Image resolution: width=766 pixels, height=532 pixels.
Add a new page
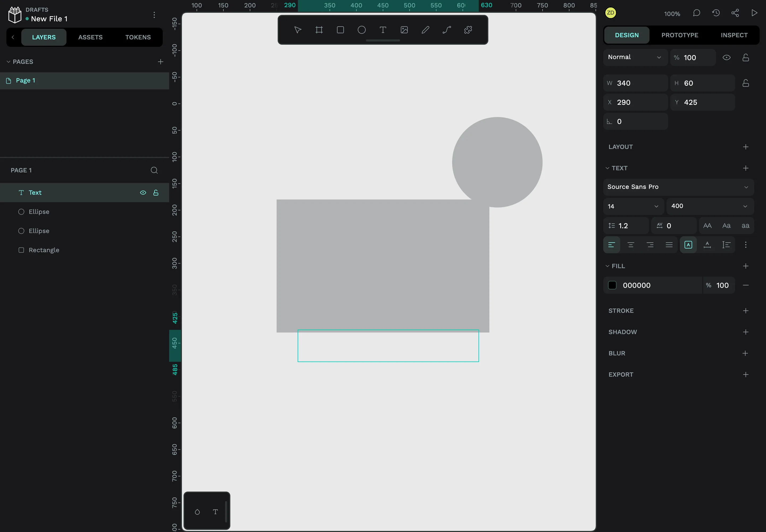click(x=160, y=62)
